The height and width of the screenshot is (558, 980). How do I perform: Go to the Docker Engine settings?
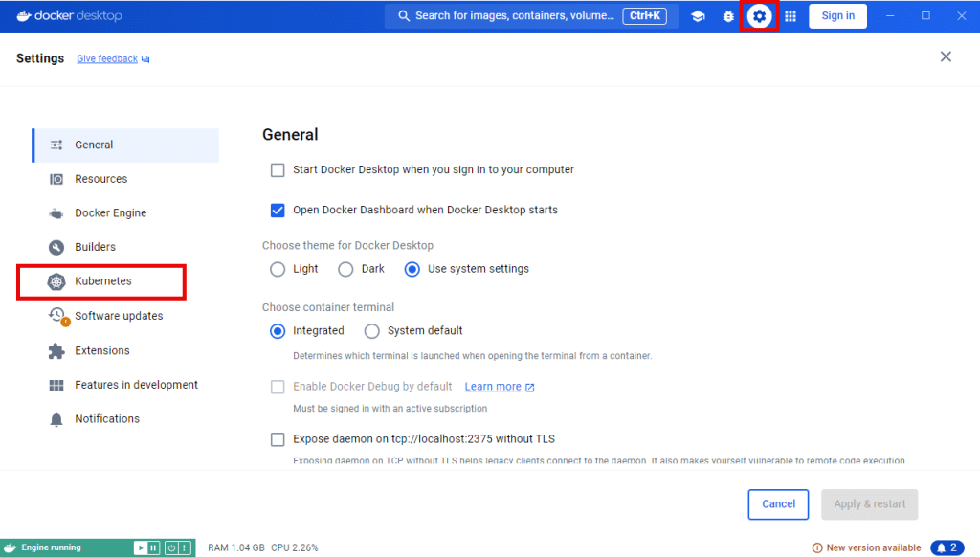pos(110,213)
